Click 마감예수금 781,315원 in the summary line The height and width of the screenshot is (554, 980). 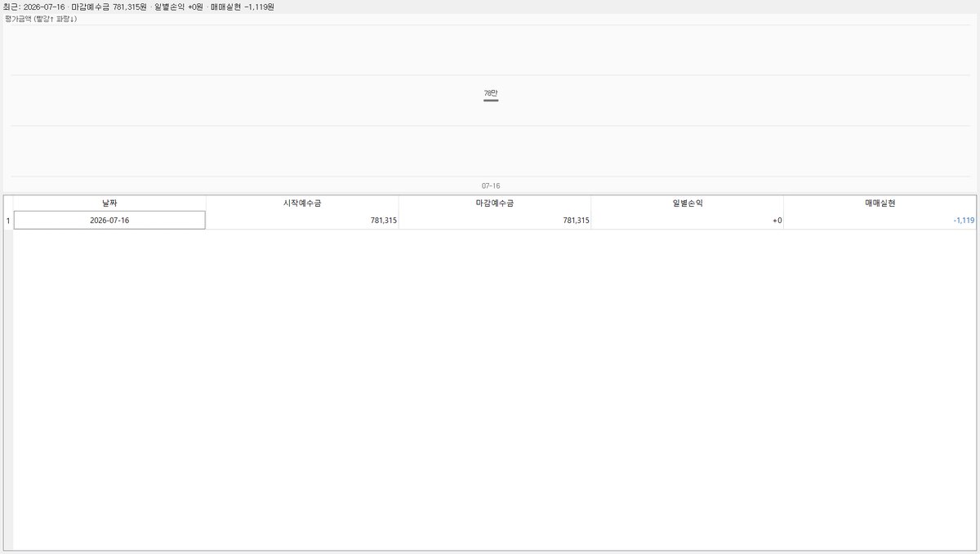[x=109, y=7]
